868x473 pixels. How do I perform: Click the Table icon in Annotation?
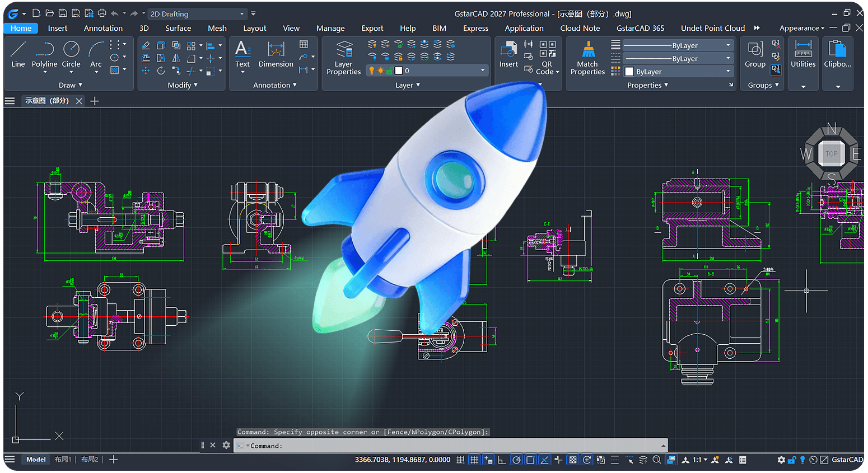(304, 44)
